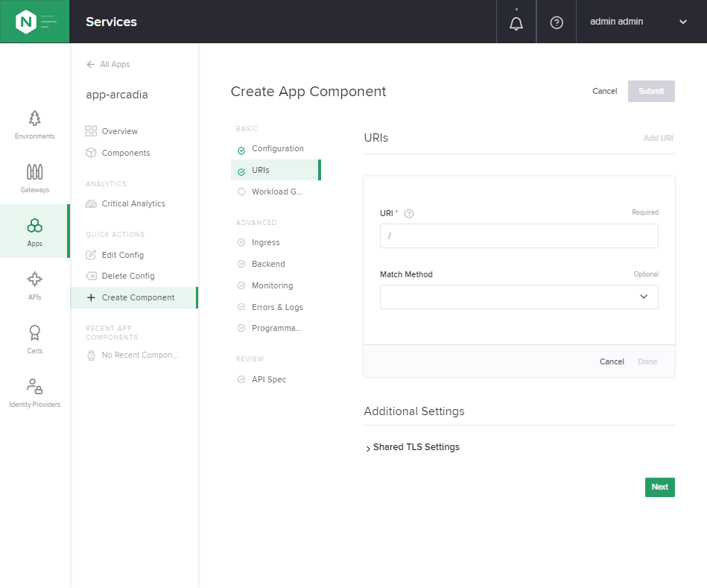Open Critical Analytics

point(125,203)
